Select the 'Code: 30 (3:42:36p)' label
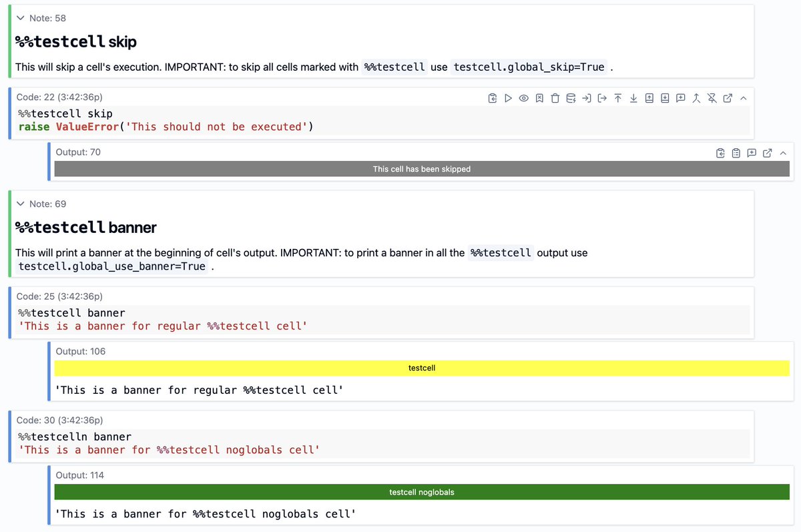This screenshot has height=532, width=801. (59, 420)
